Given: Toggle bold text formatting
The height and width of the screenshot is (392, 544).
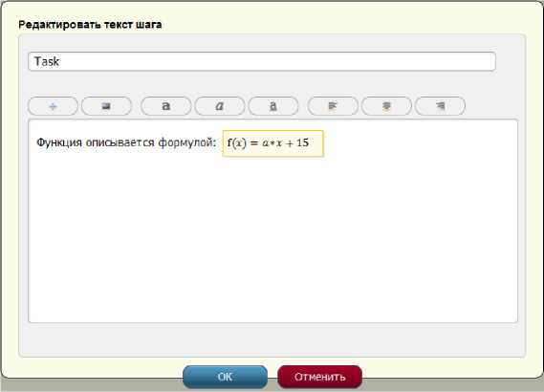Looking at the screenshot, I should [166, 106].
